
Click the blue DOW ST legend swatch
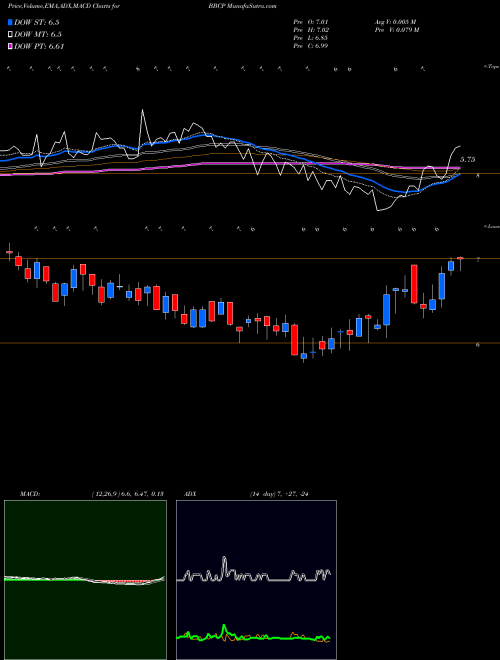10,22
